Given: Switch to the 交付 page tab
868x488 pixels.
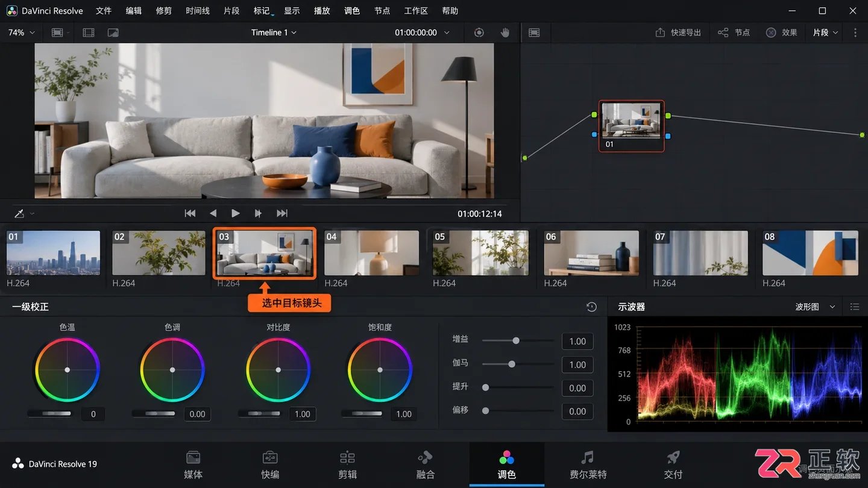Looking at the screenshot, I should [x=673, y=465].
